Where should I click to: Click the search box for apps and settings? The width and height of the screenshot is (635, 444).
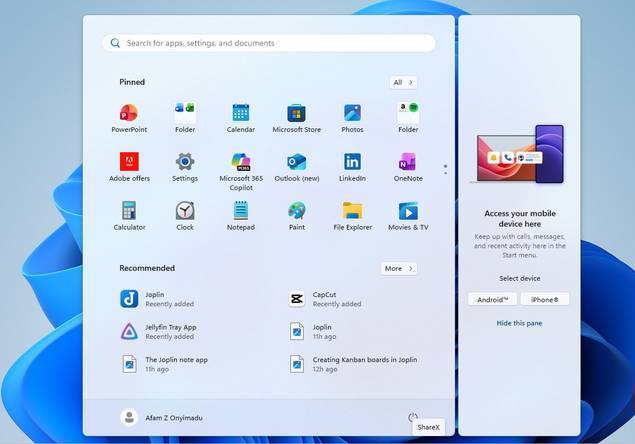point(269,43)
